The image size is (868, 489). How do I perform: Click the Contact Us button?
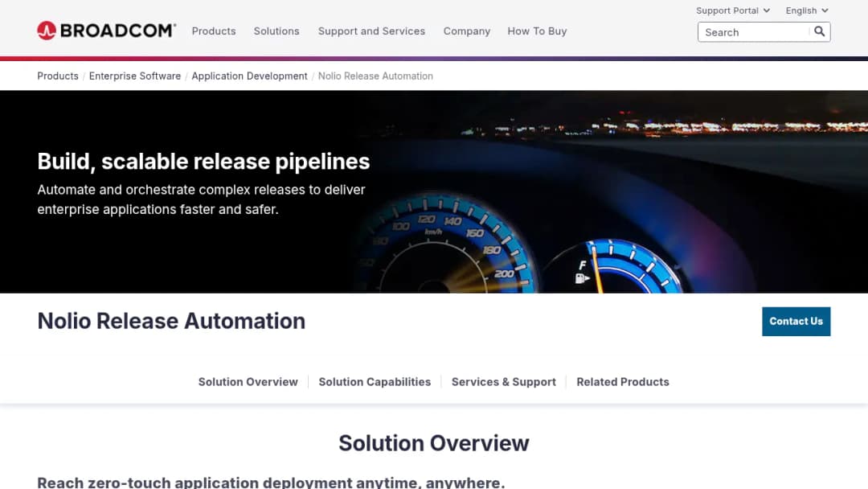click(796, 321)
